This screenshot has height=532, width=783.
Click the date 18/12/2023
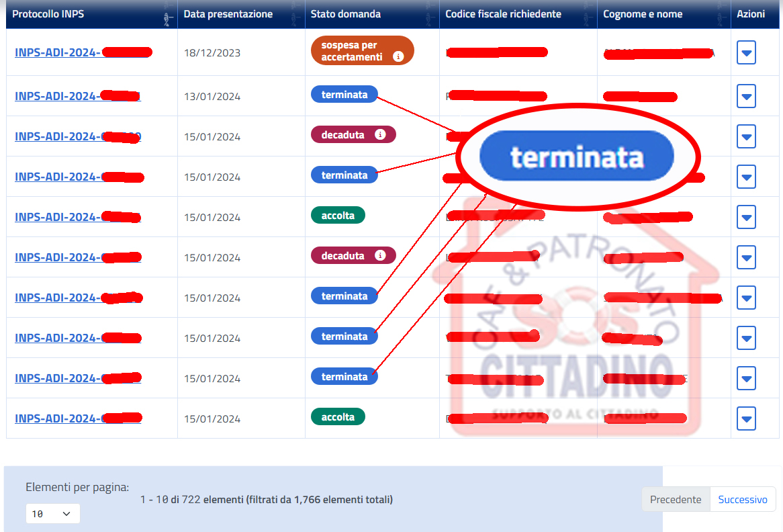pos(212,53)
